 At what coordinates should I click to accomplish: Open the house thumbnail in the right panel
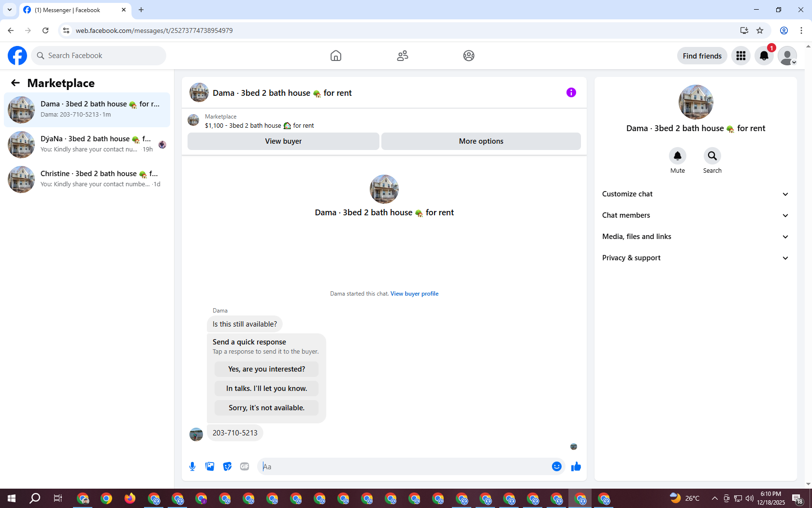[x=696, y=102]
